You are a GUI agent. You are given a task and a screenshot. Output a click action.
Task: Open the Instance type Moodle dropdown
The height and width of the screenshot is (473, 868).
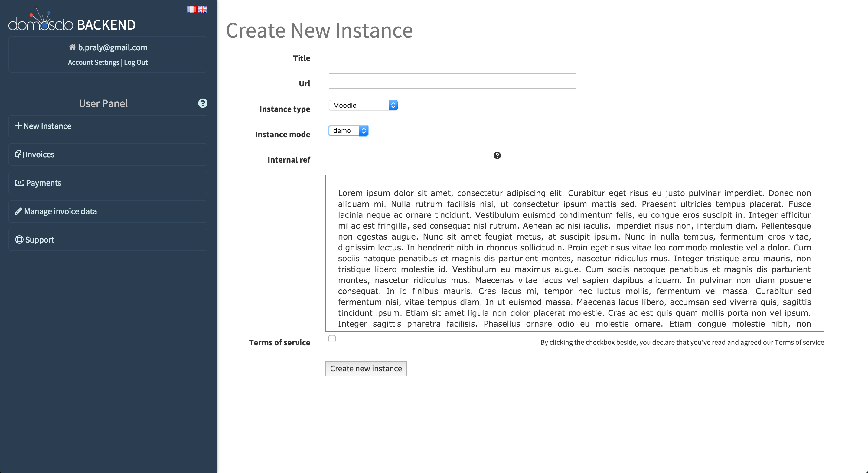click(x=363, y=105)
